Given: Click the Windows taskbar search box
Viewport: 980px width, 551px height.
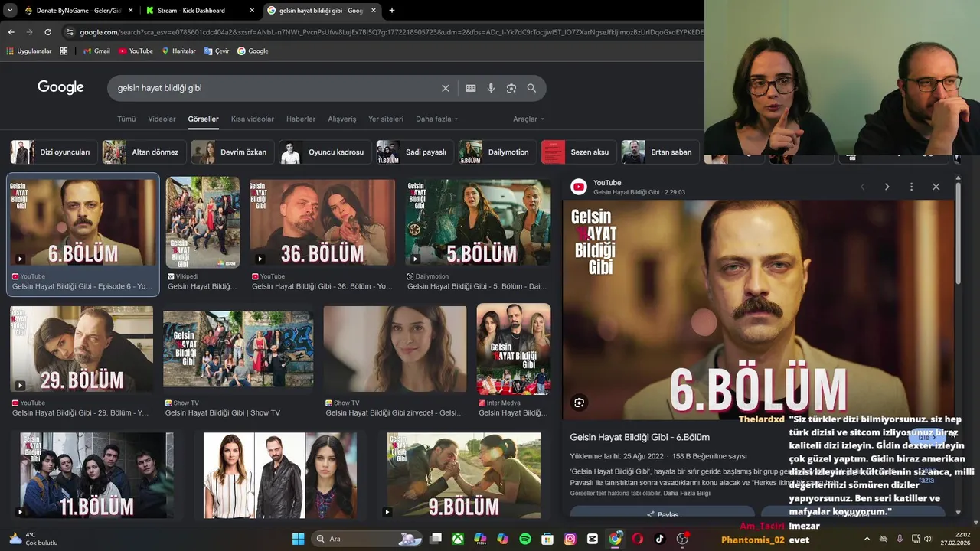Looking at the screenshot, I should coord(364,539).
